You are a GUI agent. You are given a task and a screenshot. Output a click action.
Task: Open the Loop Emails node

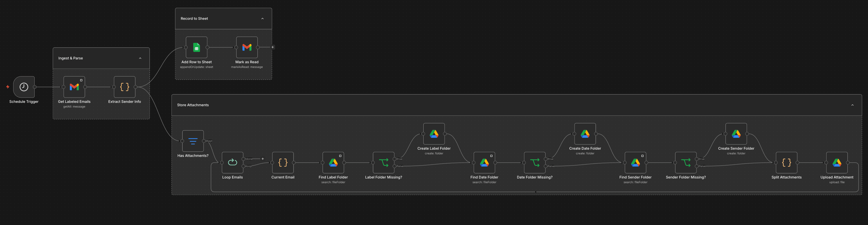[233, 163]
